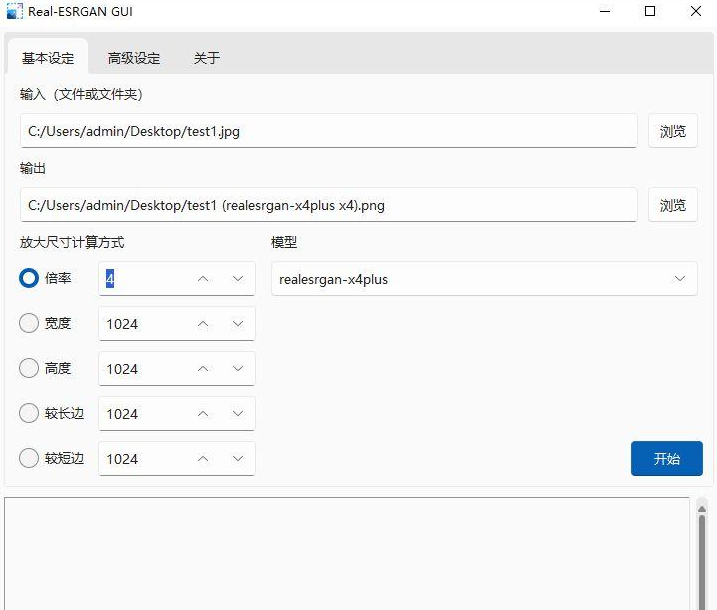Decrease the 高度 value with down arrow
This screenshot has width=717, height=610.
[238, 369]
